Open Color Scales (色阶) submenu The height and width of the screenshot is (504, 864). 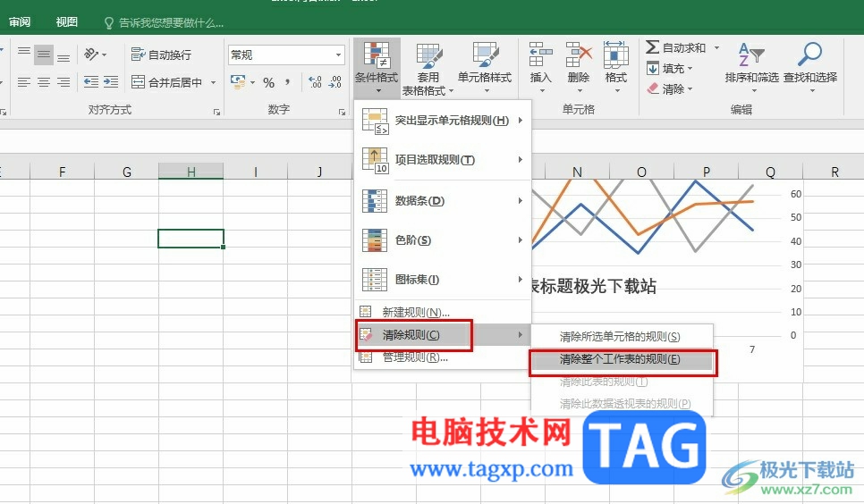(x=443, y=240)
